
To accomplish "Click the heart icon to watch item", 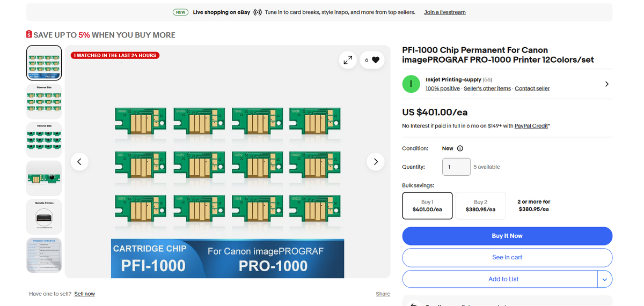I will tap(375, 60).
